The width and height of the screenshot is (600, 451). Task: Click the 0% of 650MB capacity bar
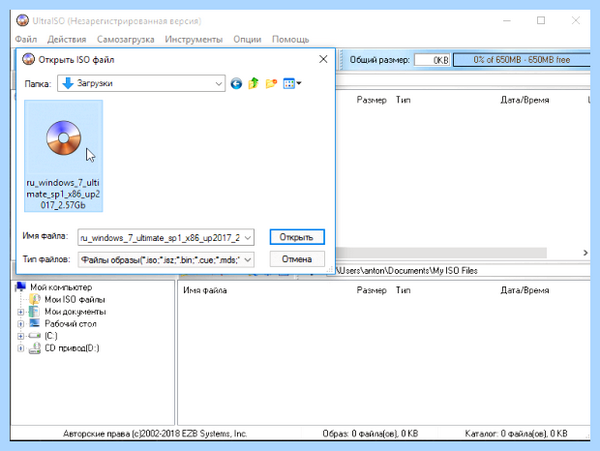tap(521, 60)
